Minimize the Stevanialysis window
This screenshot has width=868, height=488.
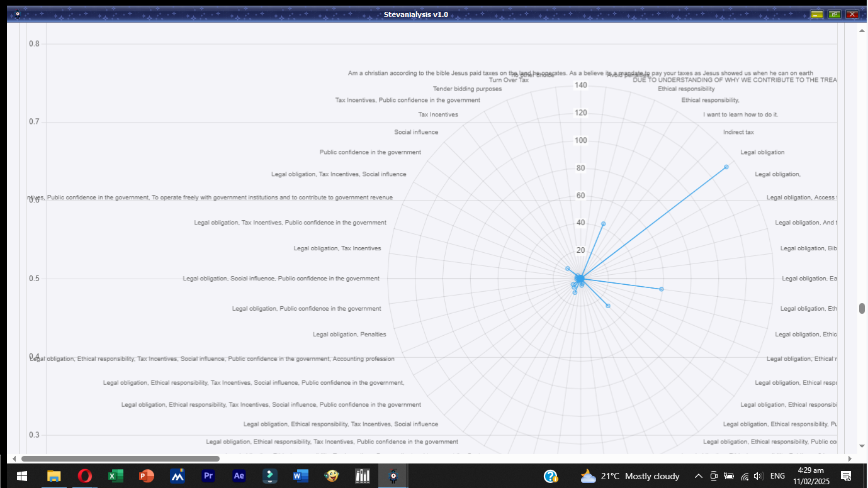pyautogui.click(x=817, y=14)
